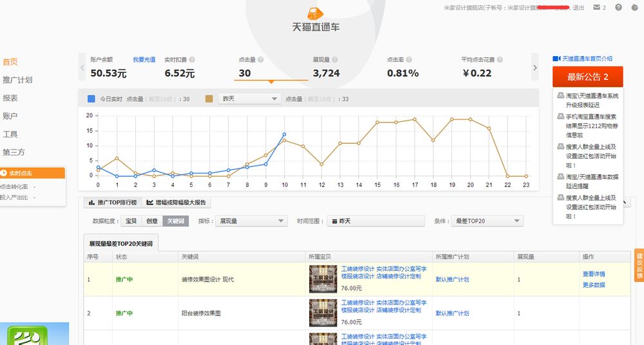Click blue data point at hour 10

[x=284, y=135]
